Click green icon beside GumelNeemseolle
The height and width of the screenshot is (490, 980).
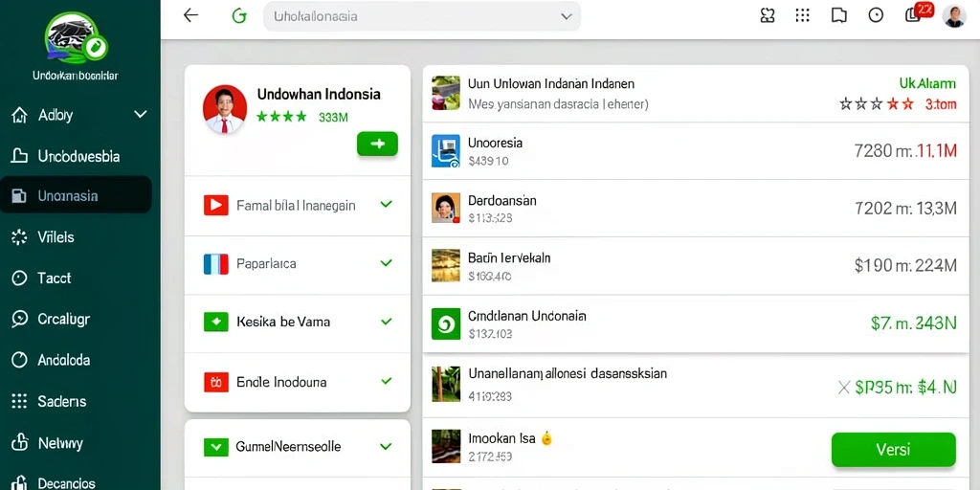(x=215, y=447)
